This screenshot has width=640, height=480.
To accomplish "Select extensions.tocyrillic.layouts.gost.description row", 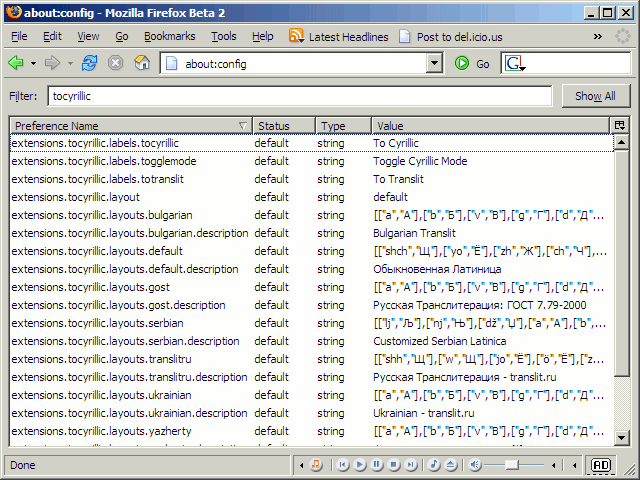I will coord(312,305).
